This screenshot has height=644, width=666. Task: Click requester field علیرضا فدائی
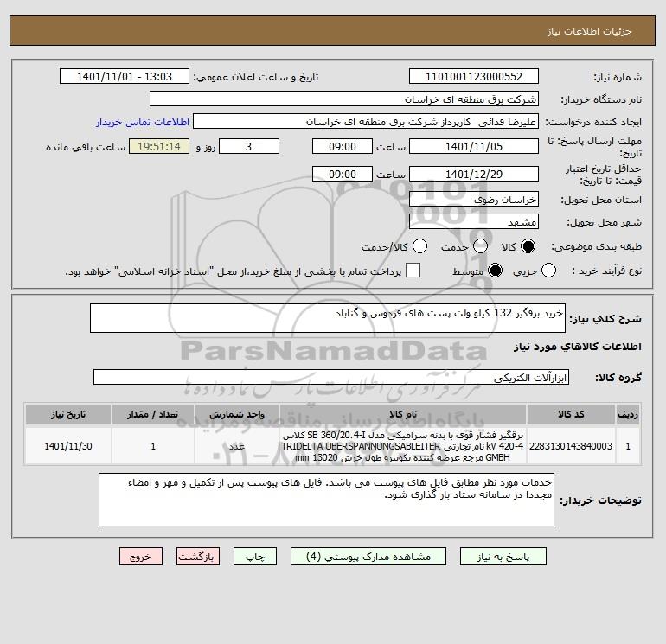[366, 121]
